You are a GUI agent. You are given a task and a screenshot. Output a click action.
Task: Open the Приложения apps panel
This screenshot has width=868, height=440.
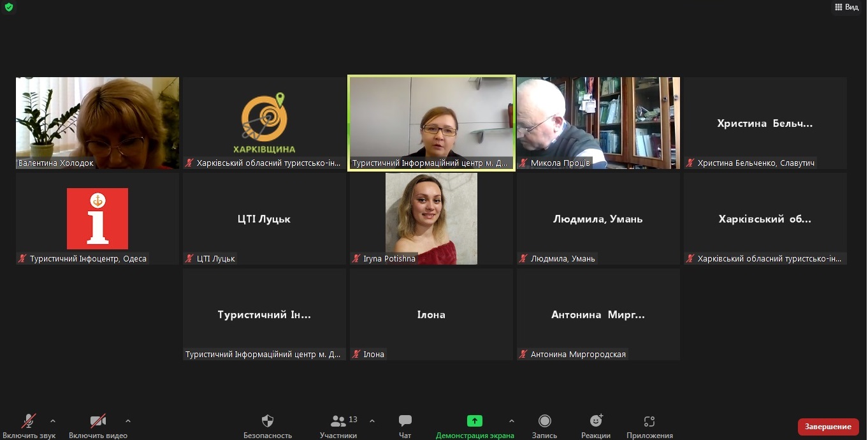(x=649, y=425)
